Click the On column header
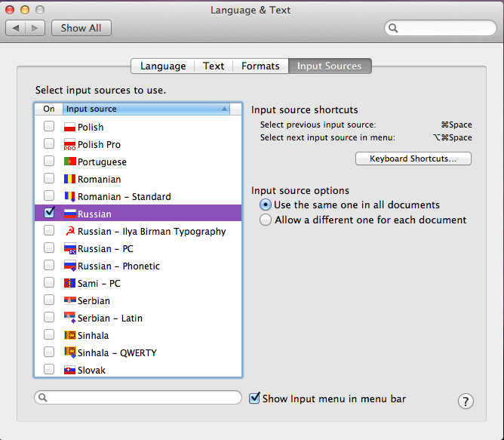504x440 pixels. click(x=49, y=109)
